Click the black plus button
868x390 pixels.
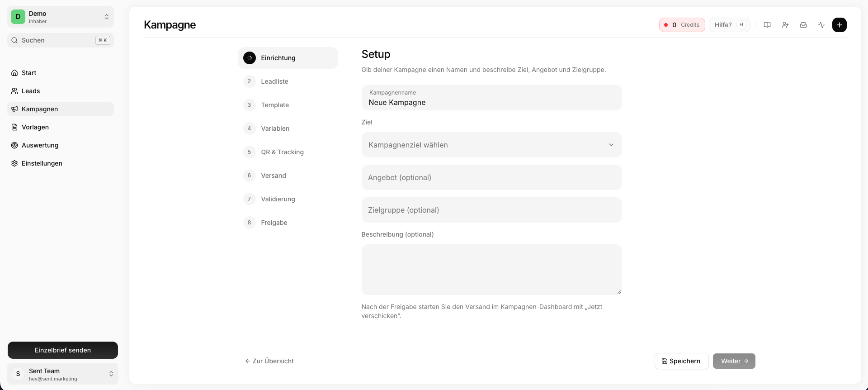(840, 25)
